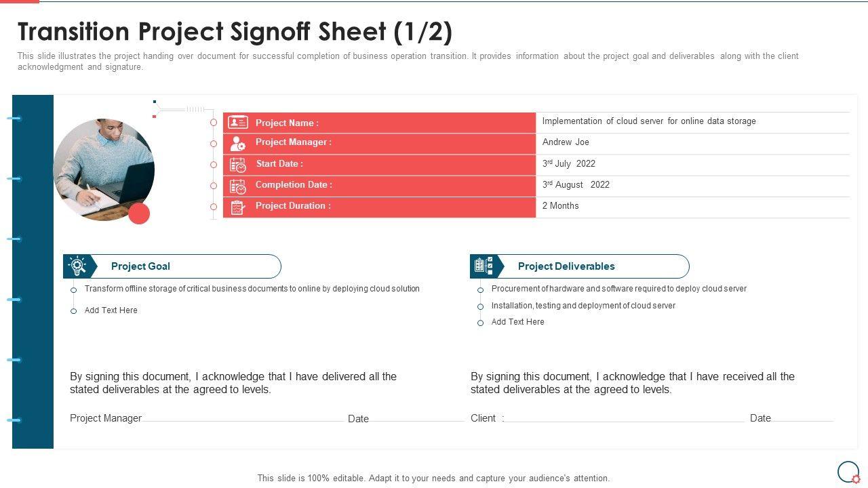Viewport: 868px width, 488px height.
Task: Select the Project Deliverables header label
Action: [566, 266]
